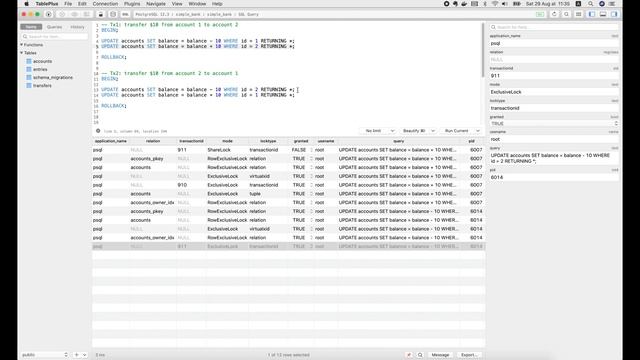Screen dimensions: 640x360
Task: Click the granted dropdown arrow on ShareLock row
Action: point(311,150)
